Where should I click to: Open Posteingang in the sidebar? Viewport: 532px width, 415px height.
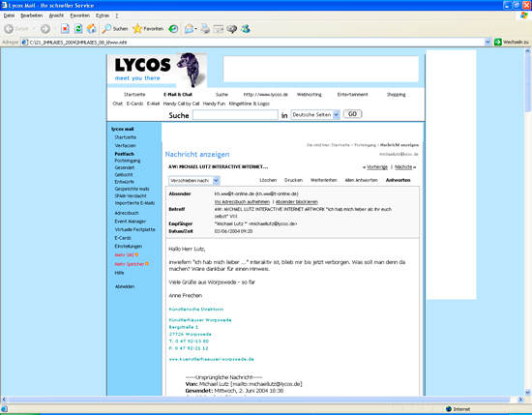128,161
